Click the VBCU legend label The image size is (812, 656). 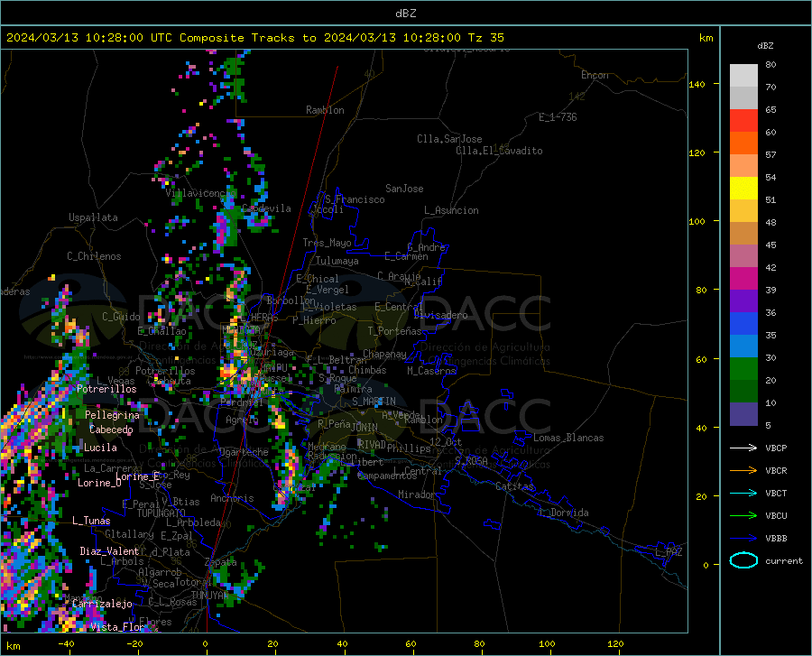pyautogui.click(x=776, y=516)
